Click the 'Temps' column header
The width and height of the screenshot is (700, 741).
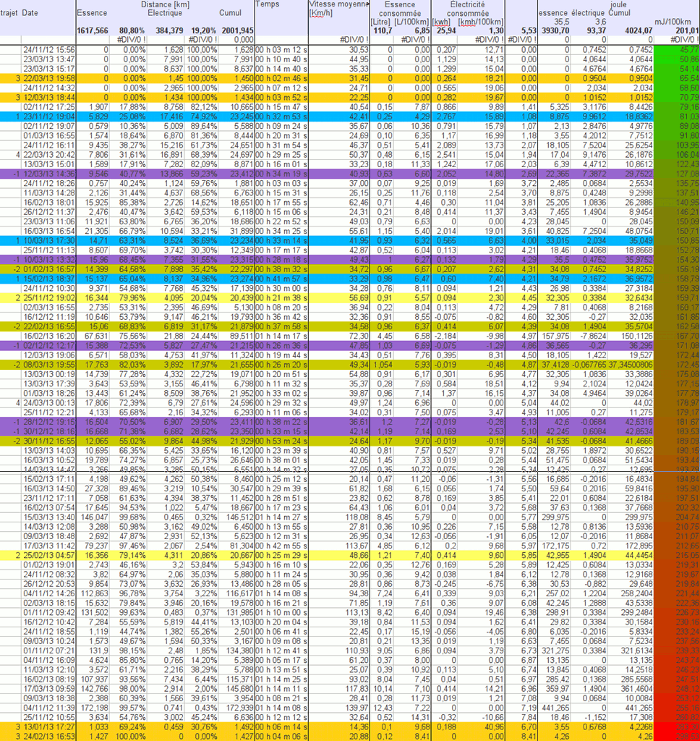pyautogui.click(x=268, y=4)
